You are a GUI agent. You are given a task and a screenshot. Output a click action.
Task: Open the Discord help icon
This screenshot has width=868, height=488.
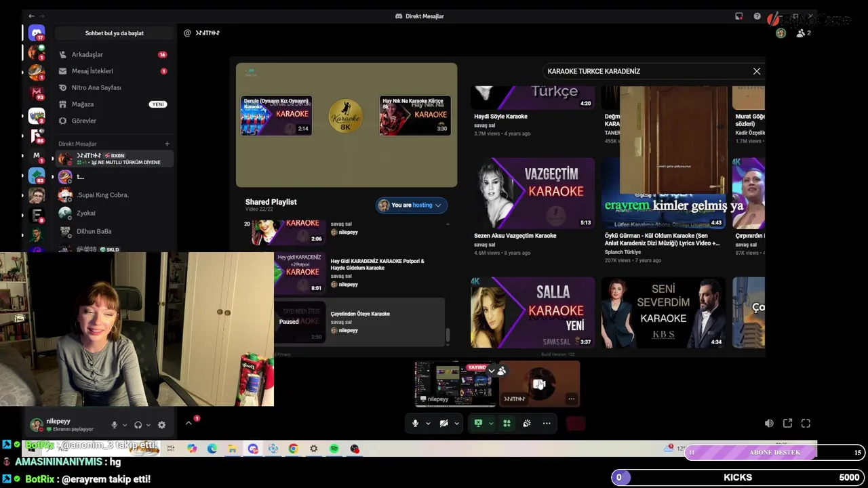757,16
